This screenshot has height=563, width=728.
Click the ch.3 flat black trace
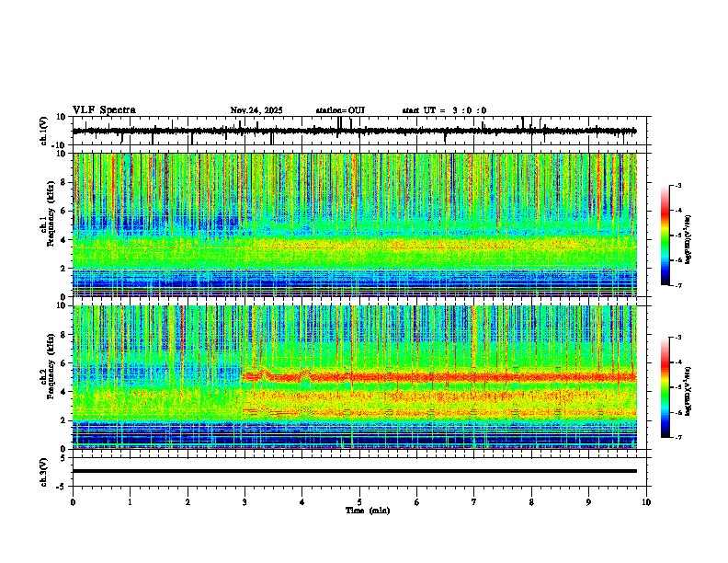pos(355,471)
